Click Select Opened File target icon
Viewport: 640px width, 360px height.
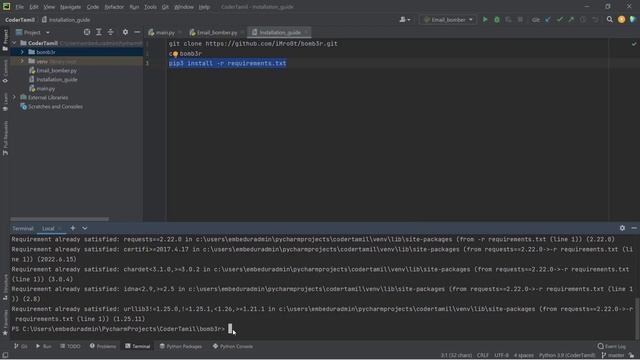tap(87, 32)
